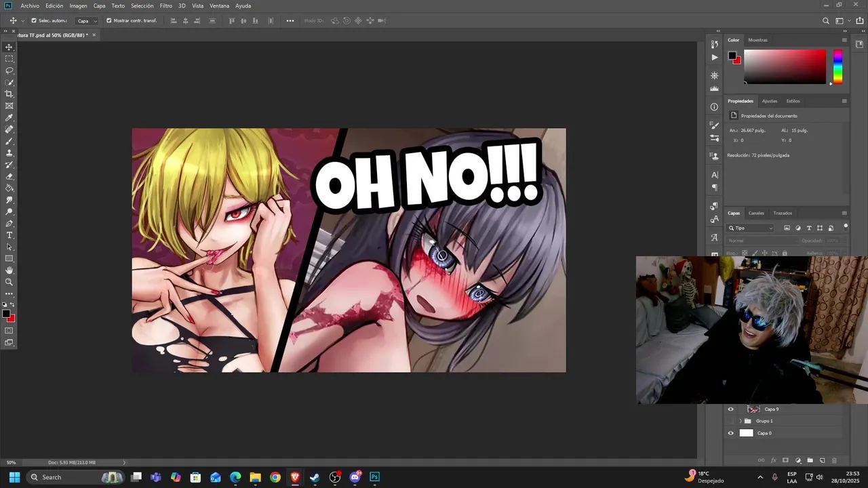Select the Eyedropper tool

9,118
